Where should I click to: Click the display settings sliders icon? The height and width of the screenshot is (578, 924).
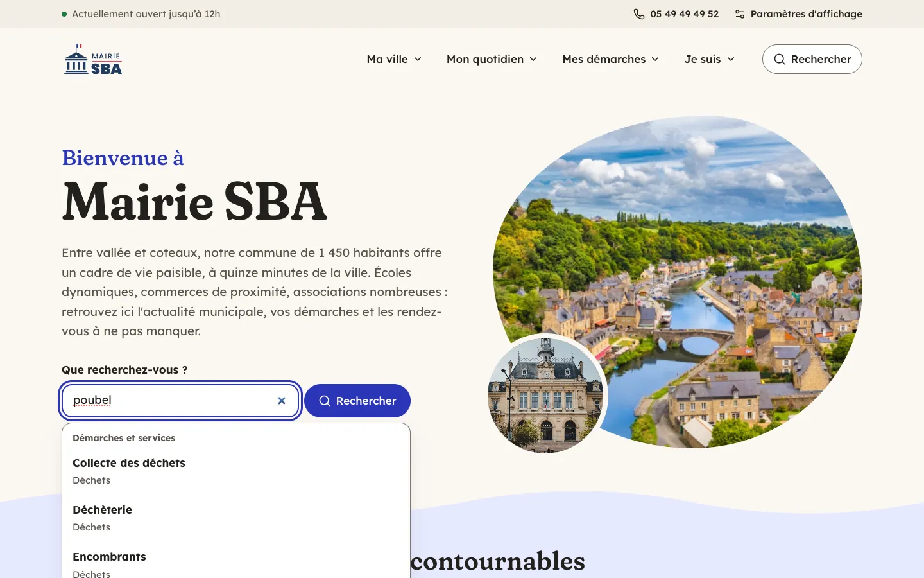pyautogui.click(x=740, y=14)
